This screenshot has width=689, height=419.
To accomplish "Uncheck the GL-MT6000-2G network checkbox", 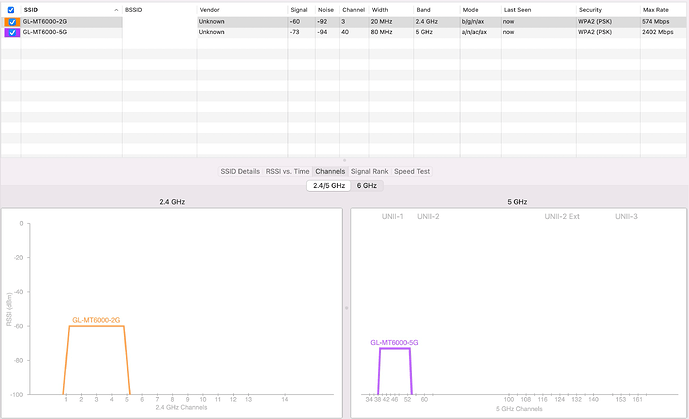I will [12, 22].
